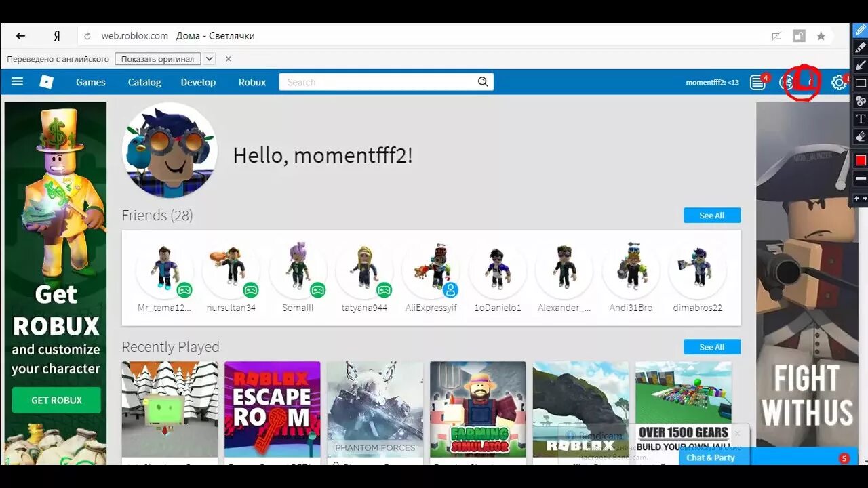
Task: Open the momentfff2 profile avatar
Action: (x=170, y=150)
